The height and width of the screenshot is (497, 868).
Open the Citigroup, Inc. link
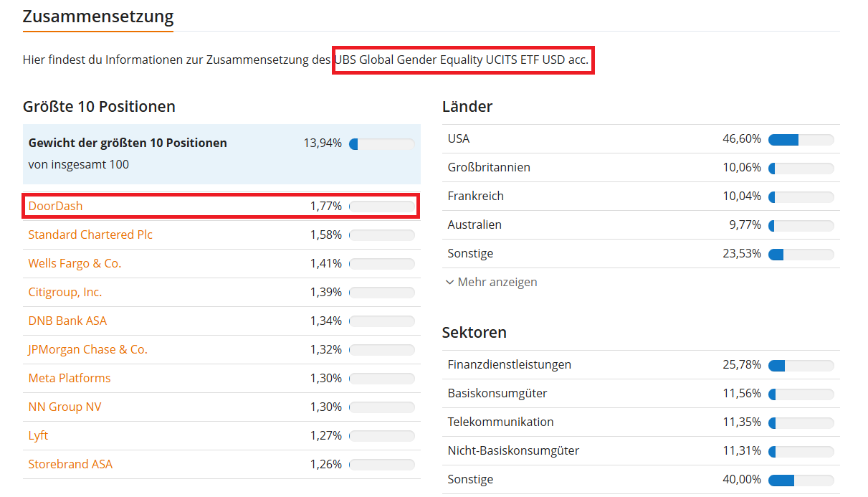[65, 292]
